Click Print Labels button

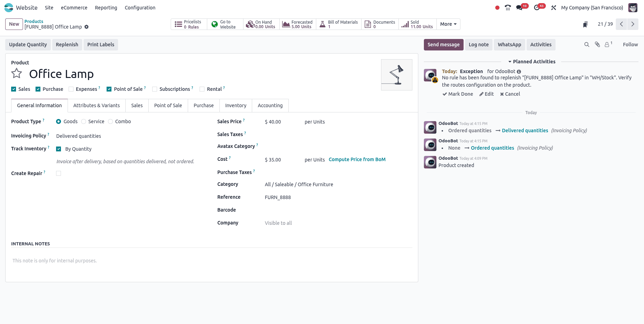(x=101, y=45)
